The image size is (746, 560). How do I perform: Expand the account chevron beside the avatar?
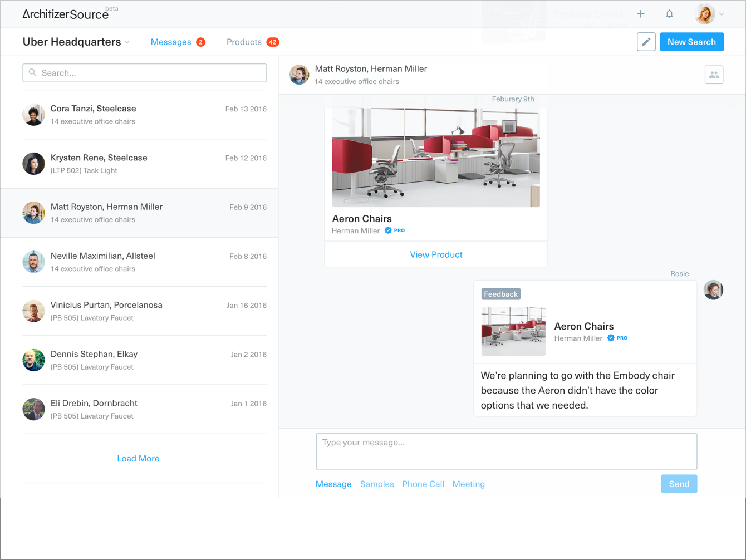(x=722, y=14)
